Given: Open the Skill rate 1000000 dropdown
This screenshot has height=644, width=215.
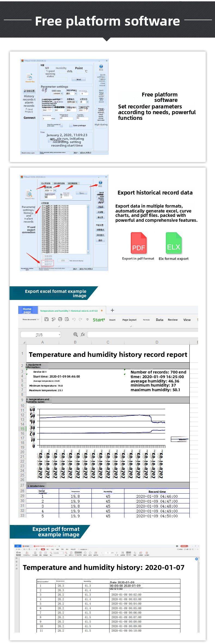Looking at the screenshot, I should click(x=62, y=93).
